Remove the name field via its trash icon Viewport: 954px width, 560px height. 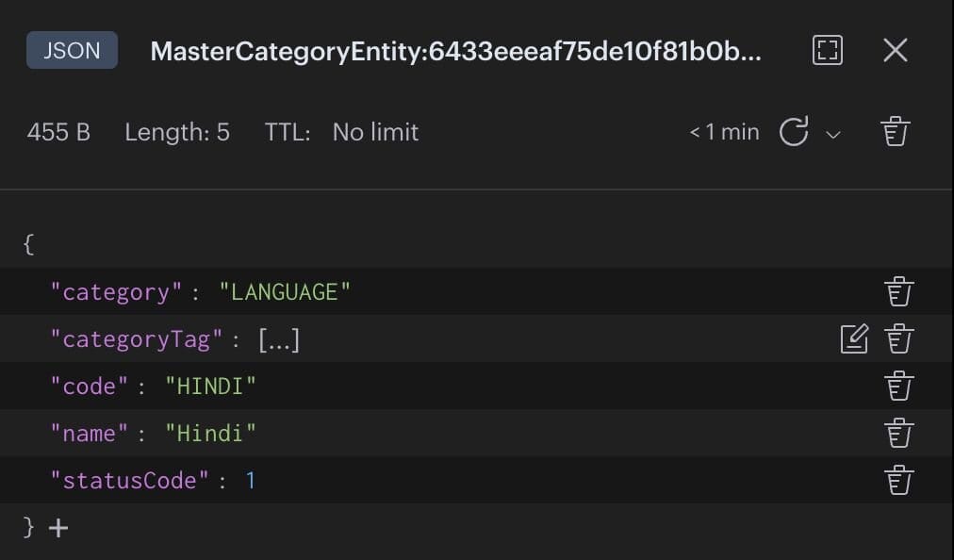pos(898,433)
